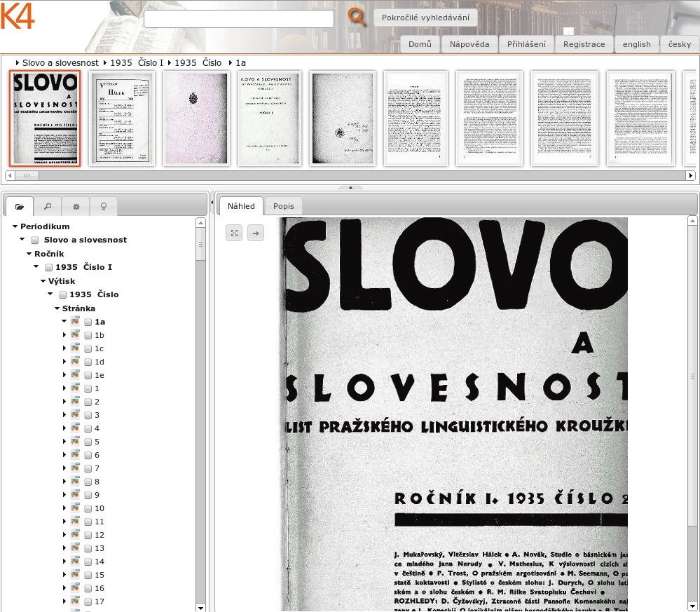Click the orange magnifier search icon

356,18
